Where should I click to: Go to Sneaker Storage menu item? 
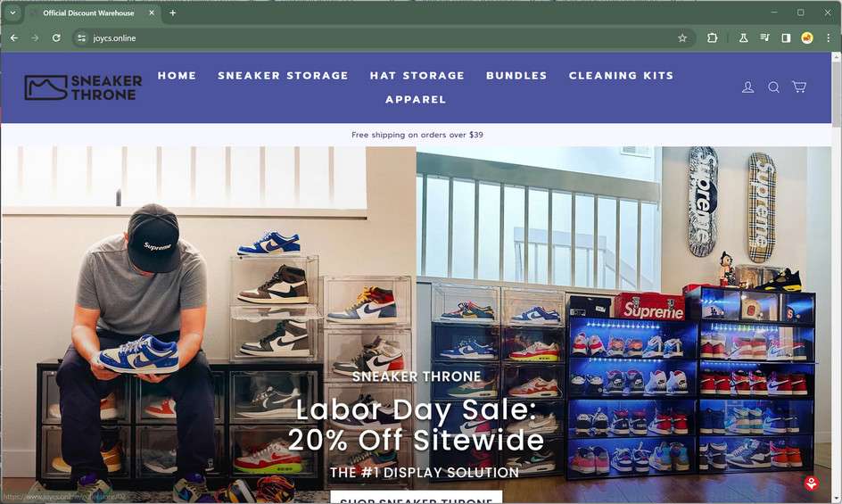[x=283, y=76]
